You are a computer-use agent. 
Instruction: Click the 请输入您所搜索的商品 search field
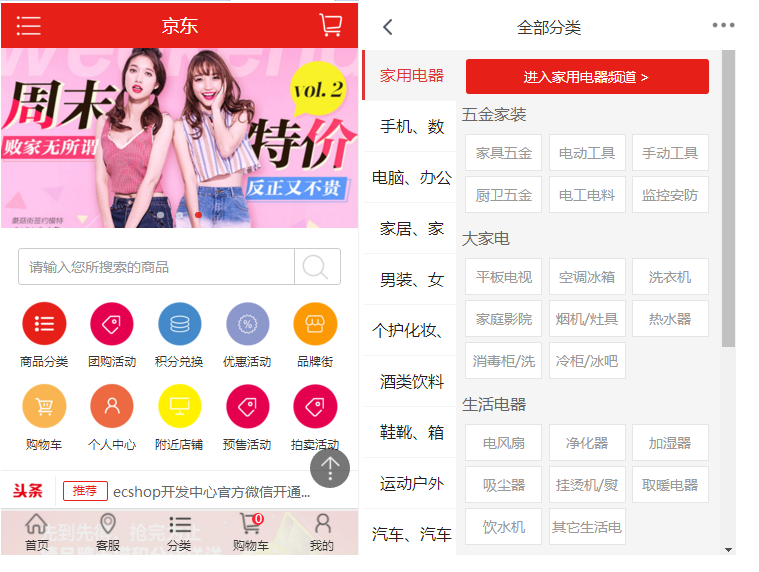pos(156,267)
